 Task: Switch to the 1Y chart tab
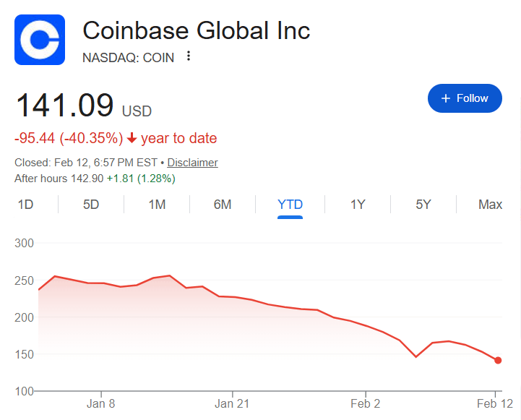(x=358, y=205)
